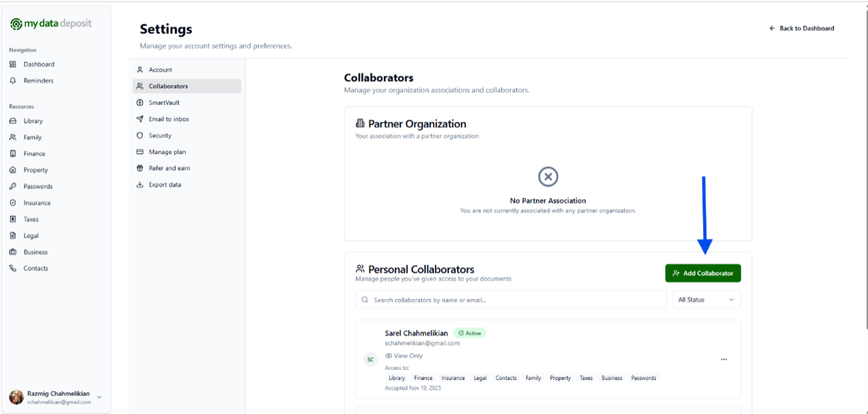This screenshot has width=868, height=414.
Task: Click the Refer and earn gift icon
Action: [x=140, y=168]
